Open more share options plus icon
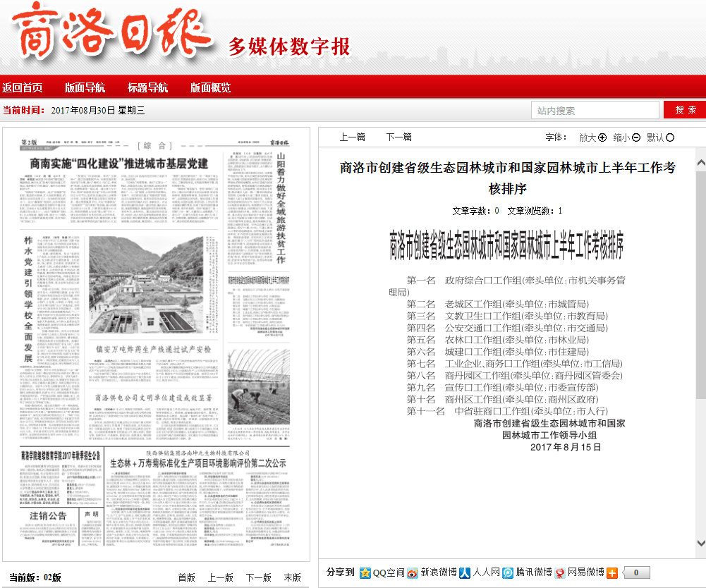The height and width of the screenshot is (588, 706). point(612,572)
